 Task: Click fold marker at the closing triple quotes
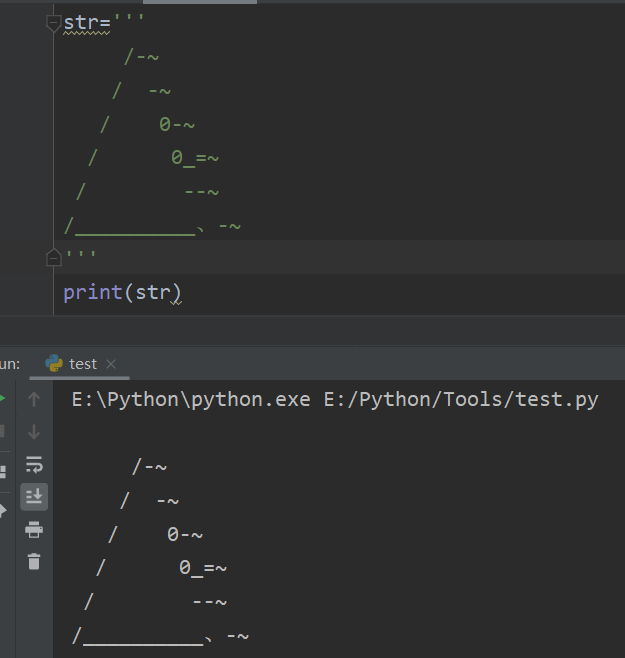54,258
